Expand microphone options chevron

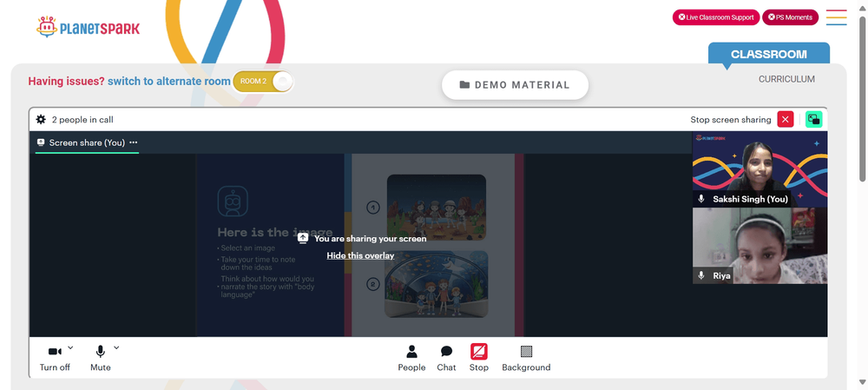(x=116, y=348)
